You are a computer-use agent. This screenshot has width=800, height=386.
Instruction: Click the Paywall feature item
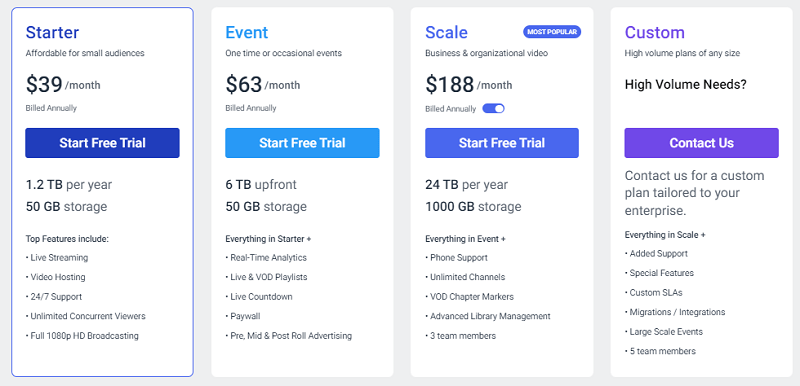click(x=243, y=316)
